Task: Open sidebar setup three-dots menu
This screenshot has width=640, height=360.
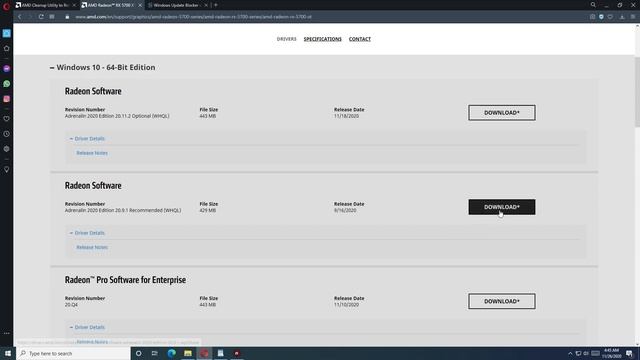Action: click(x=7, y=333)
